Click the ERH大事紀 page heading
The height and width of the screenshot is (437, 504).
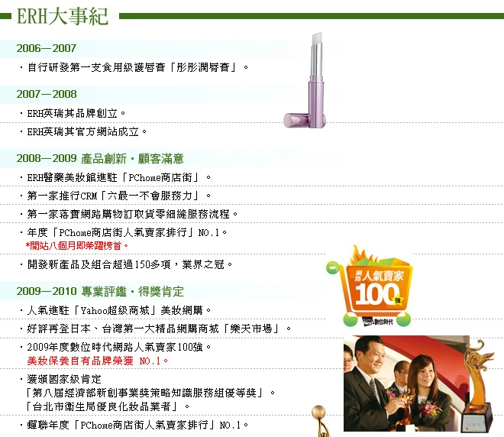point(63,16)
